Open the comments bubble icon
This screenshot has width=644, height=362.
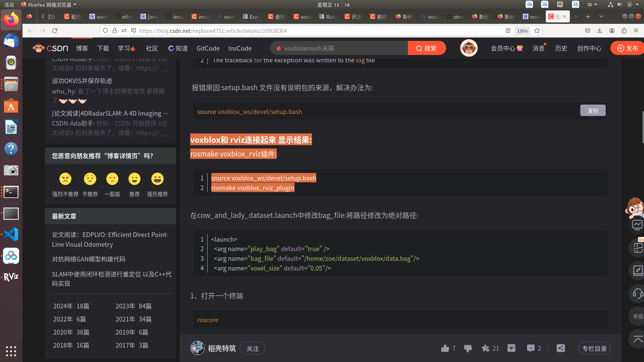(x=530, y=348)
